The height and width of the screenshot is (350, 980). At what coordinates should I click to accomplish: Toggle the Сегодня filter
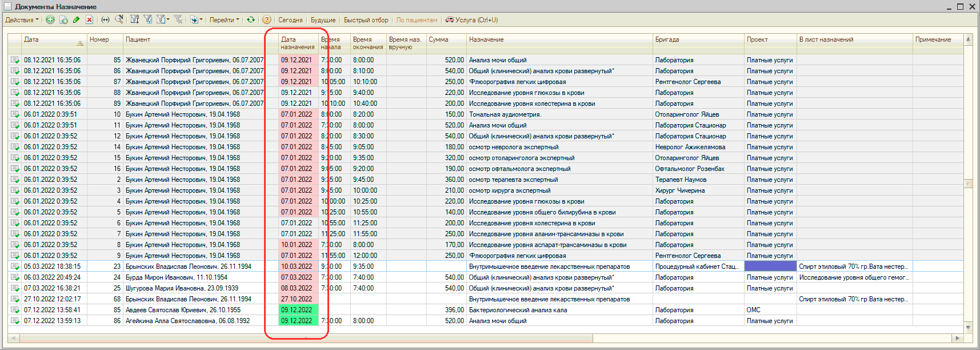tap(290, 20)
